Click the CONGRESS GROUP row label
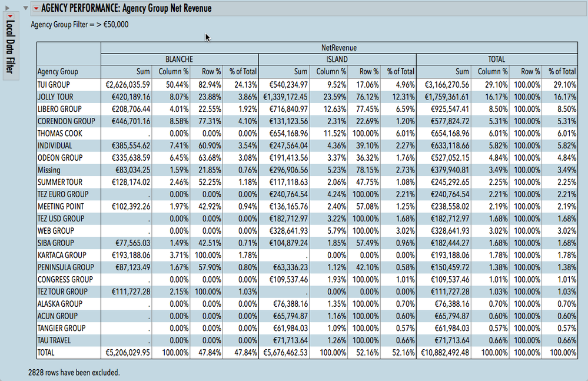 [65, 280]
